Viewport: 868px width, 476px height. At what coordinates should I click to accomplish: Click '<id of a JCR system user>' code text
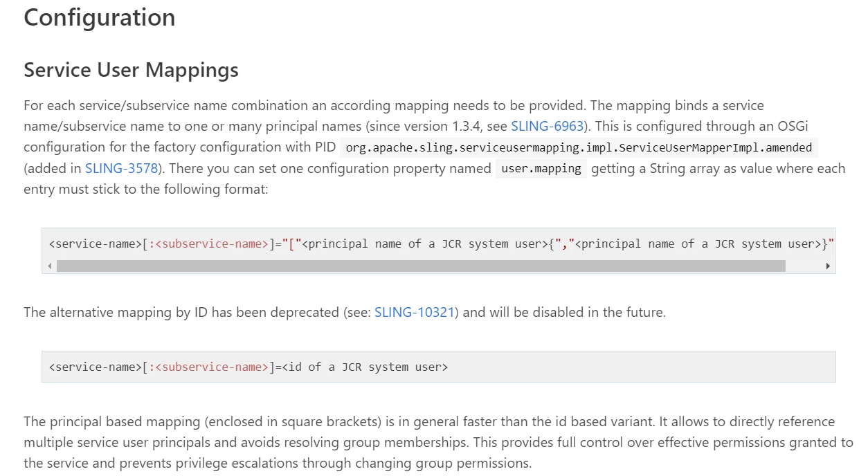pyautogui.click(x=365, y=367)
